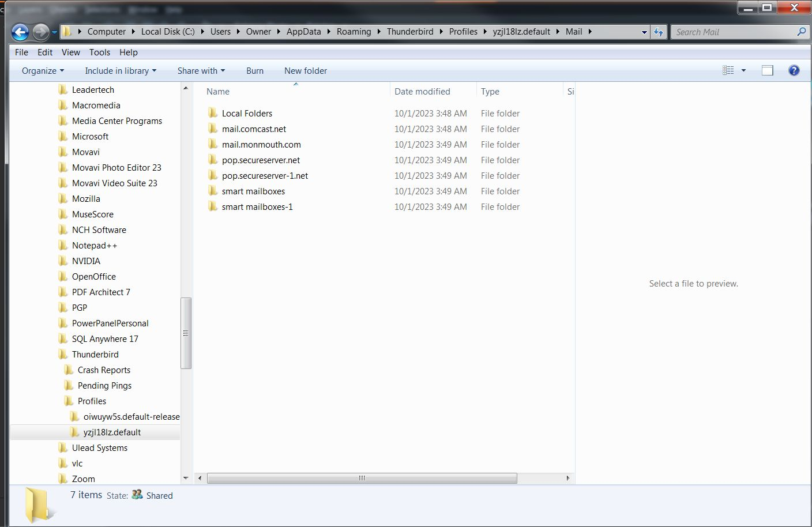This screenshot has height=527, width=812.
Task: Open the view options dropdown arrow
Action: [x=743, y=70]
